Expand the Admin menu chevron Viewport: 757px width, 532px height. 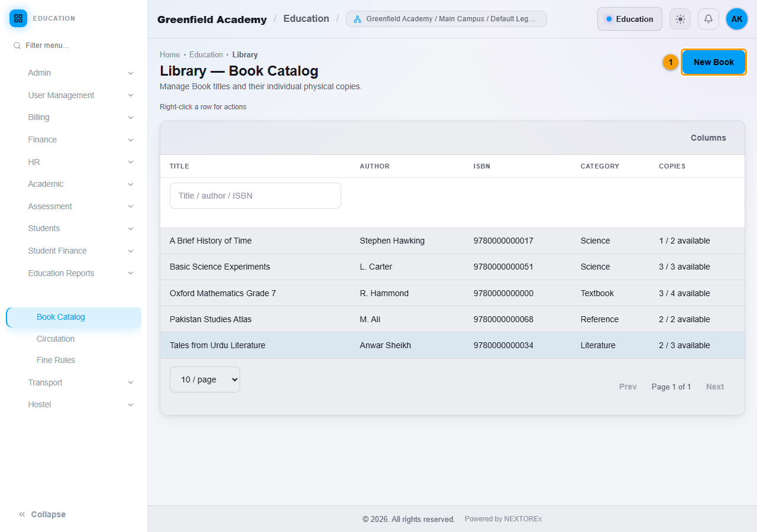131,73
